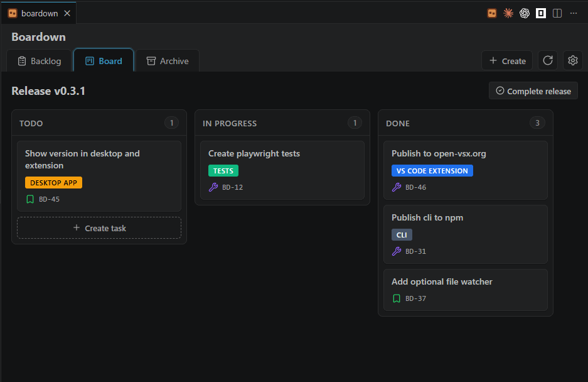Open the Archive tab
The height and width of the screenshot is (382, 588).
pyautogui.click(x=168, y=61)
